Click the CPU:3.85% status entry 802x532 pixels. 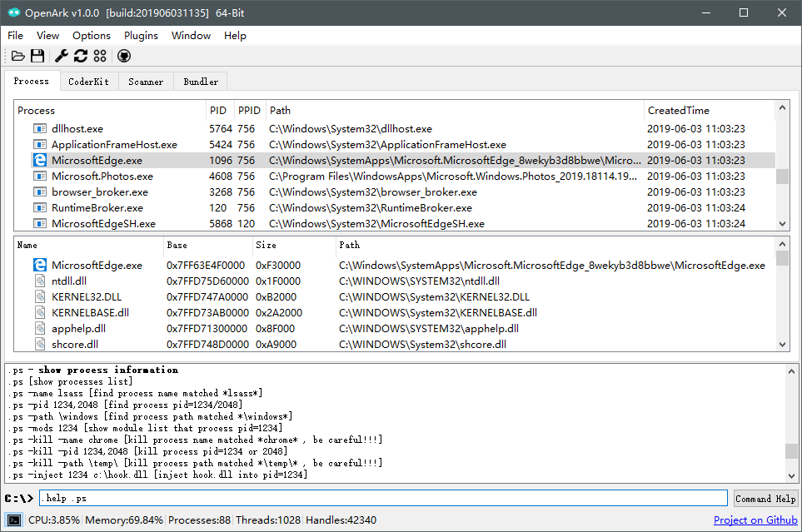coord(53,520)
